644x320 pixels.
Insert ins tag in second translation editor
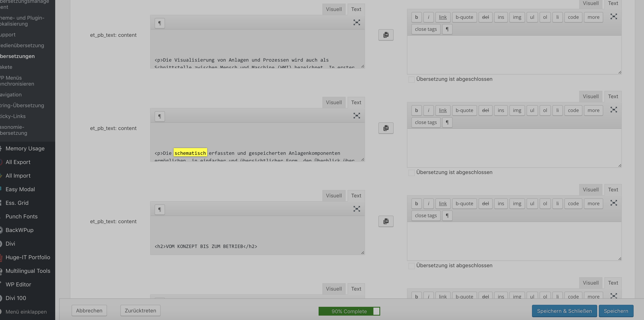coord(501,110)
